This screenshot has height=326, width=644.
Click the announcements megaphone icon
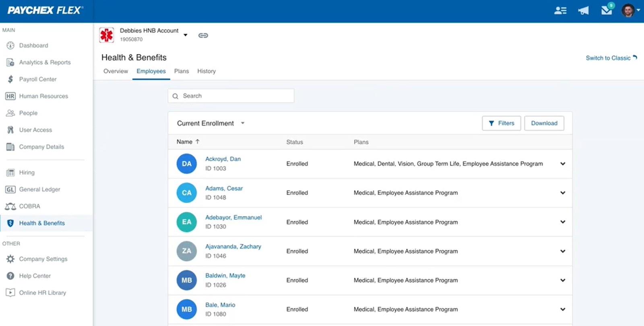coord(583,11)
